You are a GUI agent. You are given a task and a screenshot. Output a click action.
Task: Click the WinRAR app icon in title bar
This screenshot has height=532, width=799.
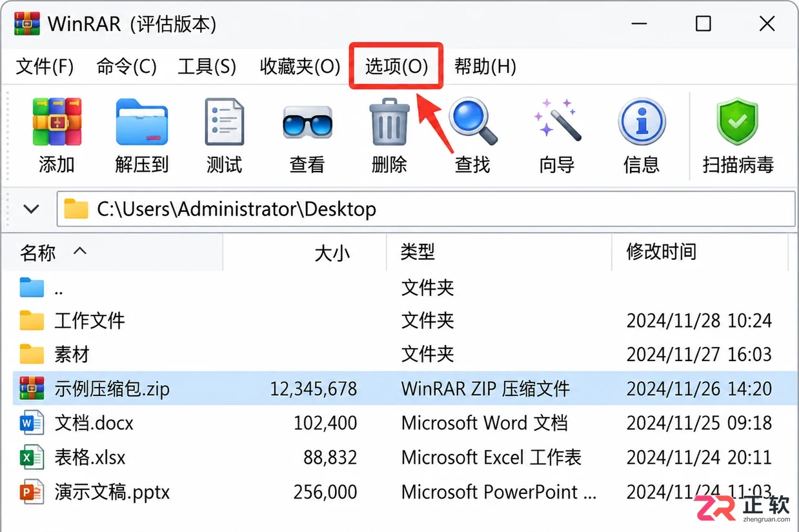pyautogui.click(x=26, y=24)
